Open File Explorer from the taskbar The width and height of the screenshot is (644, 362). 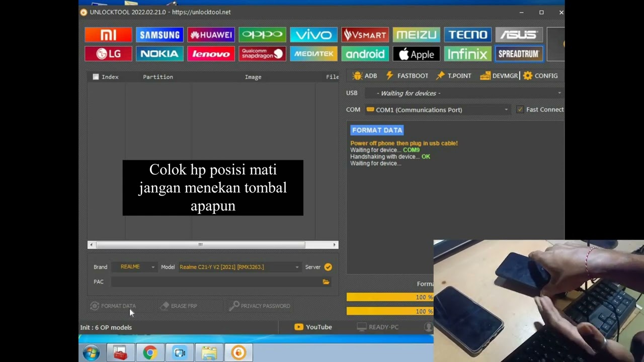click(x=209, y=353)
